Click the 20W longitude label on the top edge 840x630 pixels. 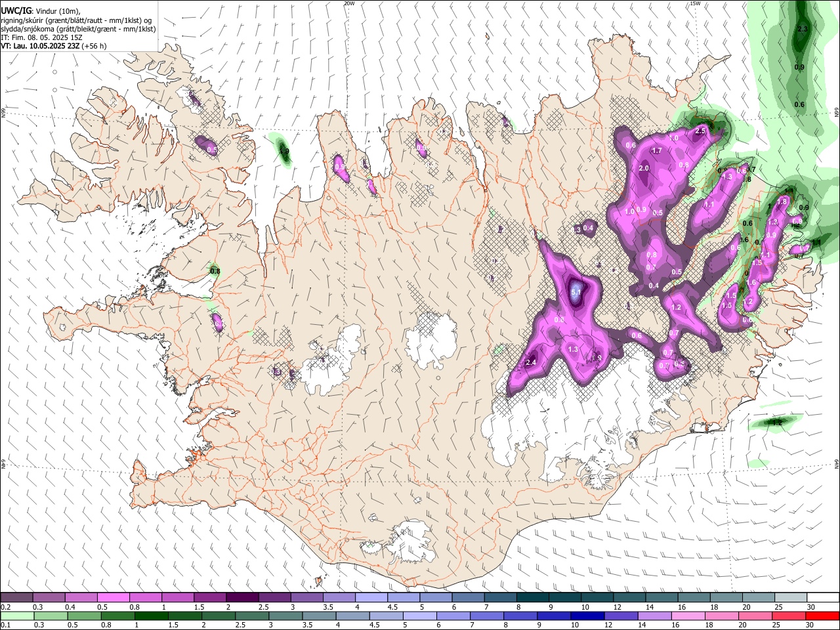(349, 3)
